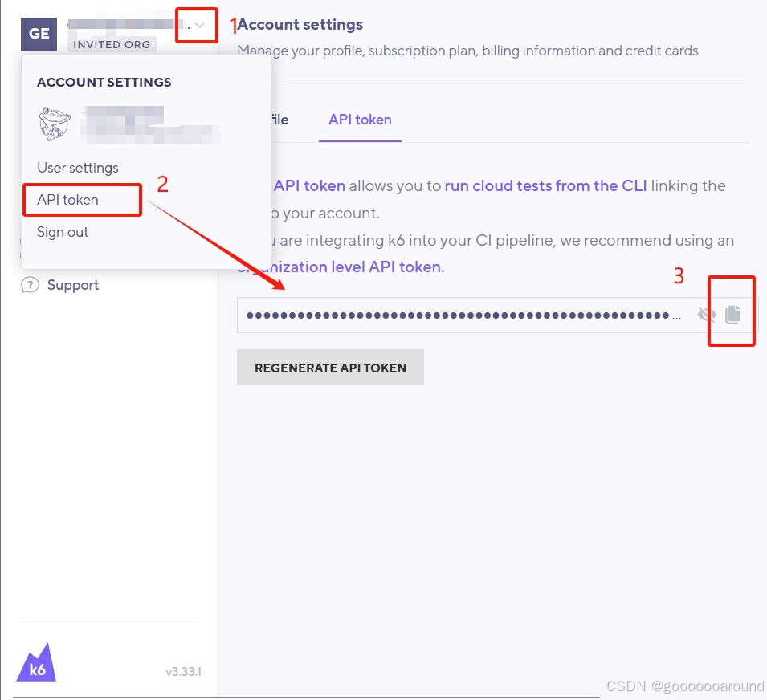Open Support in the sidebar
This screenshot has width=767, height=700.
click(73, 285)
